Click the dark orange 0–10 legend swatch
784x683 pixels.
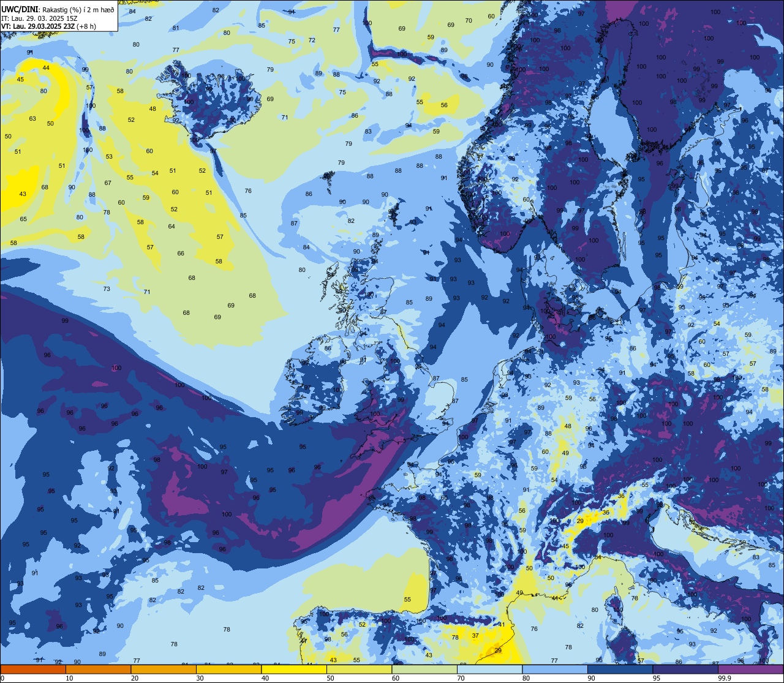[x=33, y=670]
